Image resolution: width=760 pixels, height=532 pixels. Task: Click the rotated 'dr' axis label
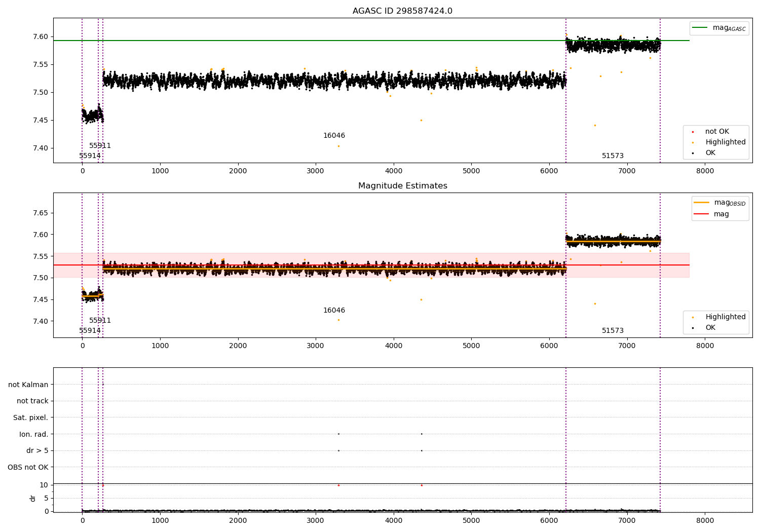pos(33,498)
